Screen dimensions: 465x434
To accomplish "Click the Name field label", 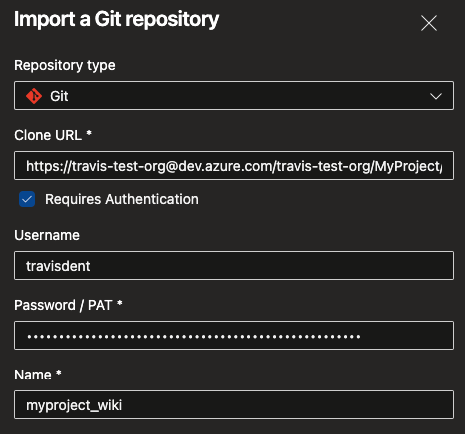I will [x=33, y=375].
